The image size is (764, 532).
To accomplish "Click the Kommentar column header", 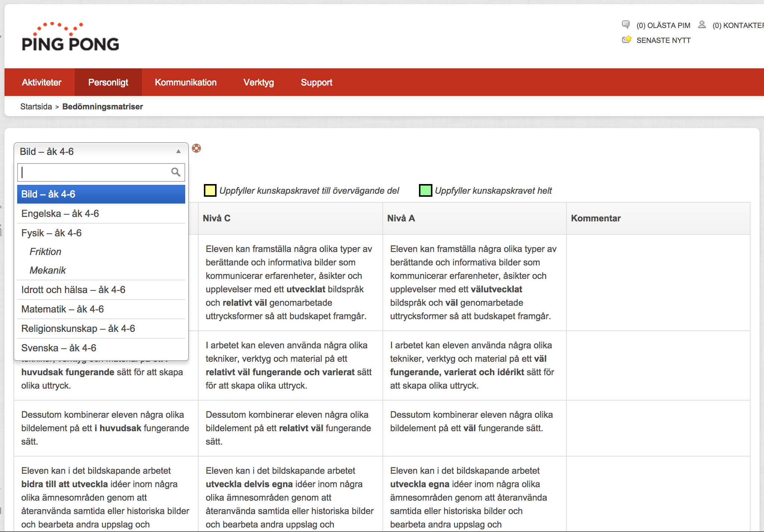I will point(658,218).
